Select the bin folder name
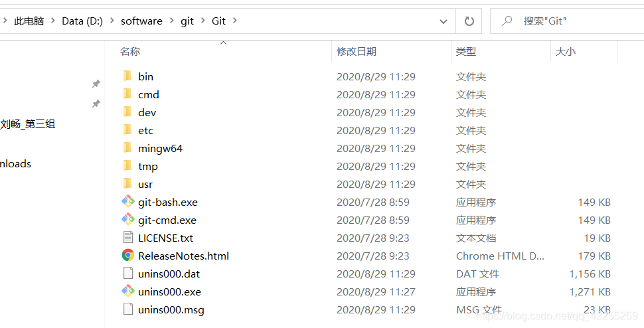The image size is (644, 328). 146,76
